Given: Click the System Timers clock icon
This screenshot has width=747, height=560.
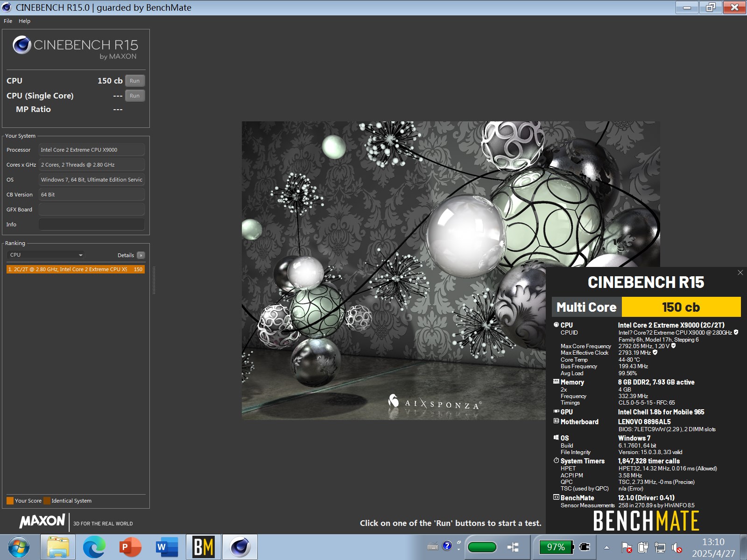Looking at the screenshot, I should (x=556, y=461).
